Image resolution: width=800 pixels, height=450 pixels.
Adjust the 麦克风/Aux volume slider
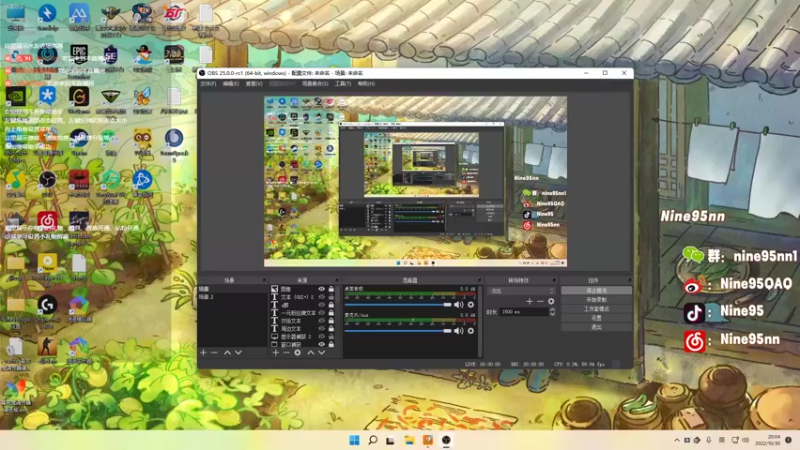point(398,331)
